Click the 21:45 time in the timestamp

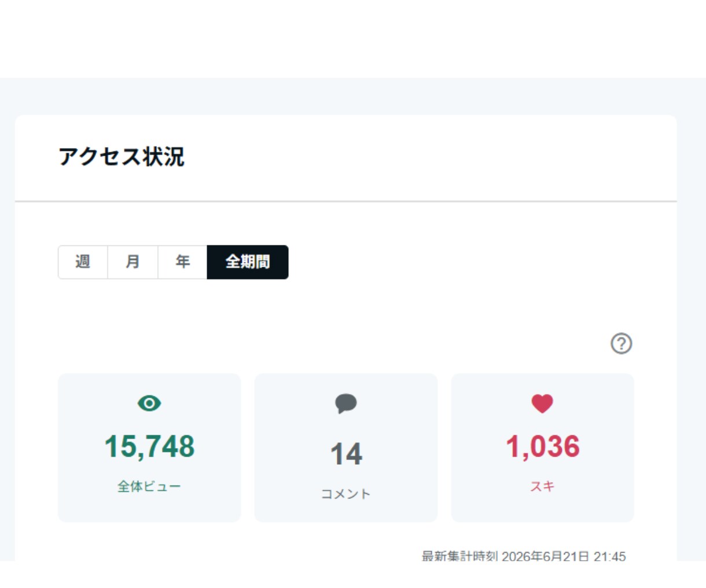[610, 556]
